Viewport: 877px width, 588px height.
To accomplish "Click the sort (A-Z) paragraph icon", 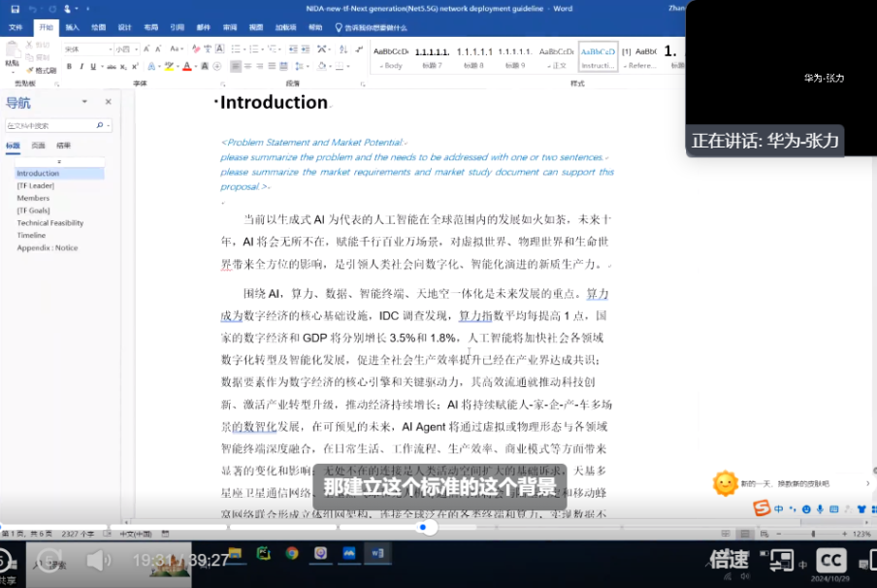I will coord(343,49).
